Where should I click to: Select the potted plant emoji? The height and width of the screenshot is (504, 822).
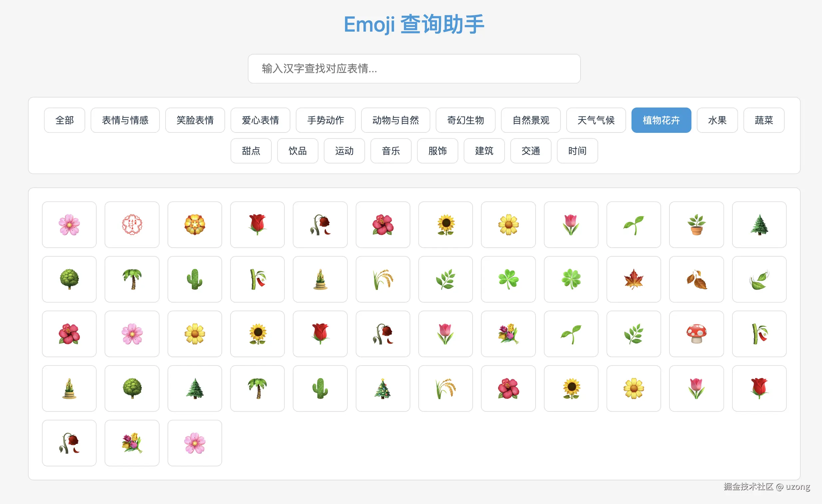tap(696, 225)
